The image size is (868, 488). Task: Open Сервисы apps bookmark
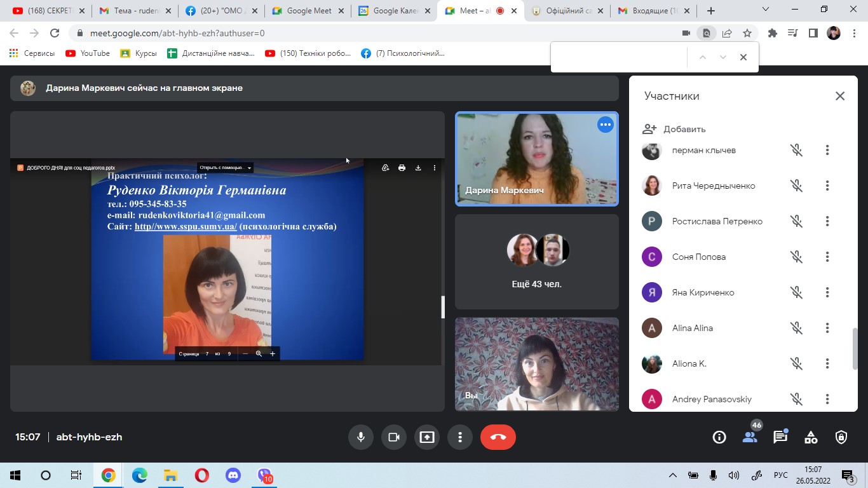(x=32, y=53)
